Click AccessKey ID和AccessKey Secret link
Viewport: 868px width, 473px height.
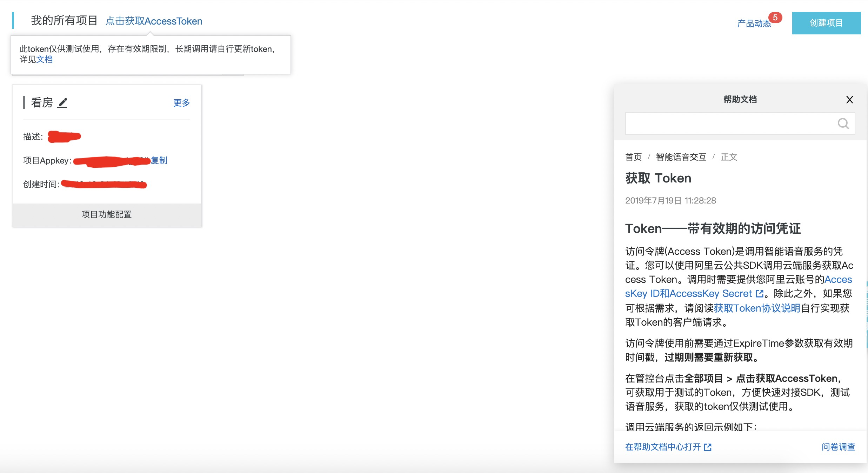tap(688, 293)
